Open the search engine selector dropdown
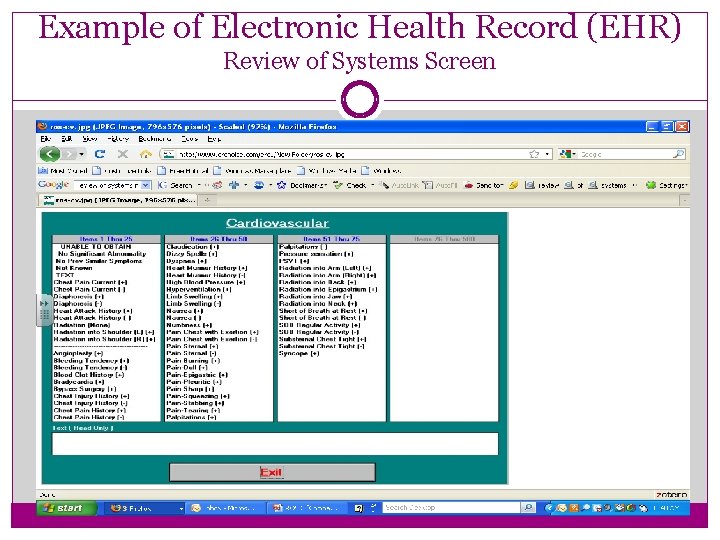This screenshot has width=720, height=540. (x=574, y=154)
